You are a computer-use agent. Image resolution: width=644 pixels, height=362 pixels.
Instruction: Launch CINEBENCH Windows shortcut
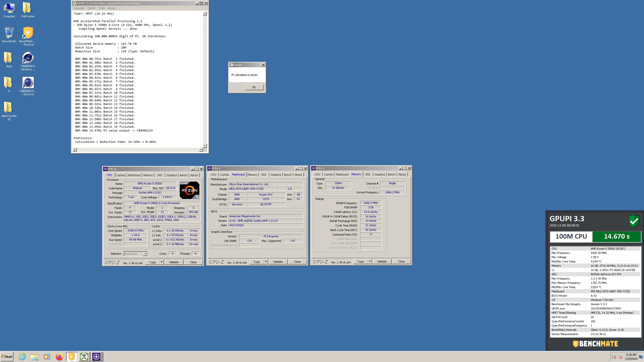pos(28,61)
